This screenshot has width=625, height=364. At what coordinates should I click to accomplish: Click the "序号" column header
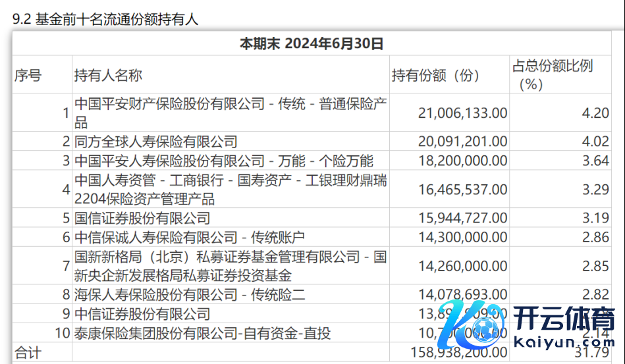coord(28,75)
